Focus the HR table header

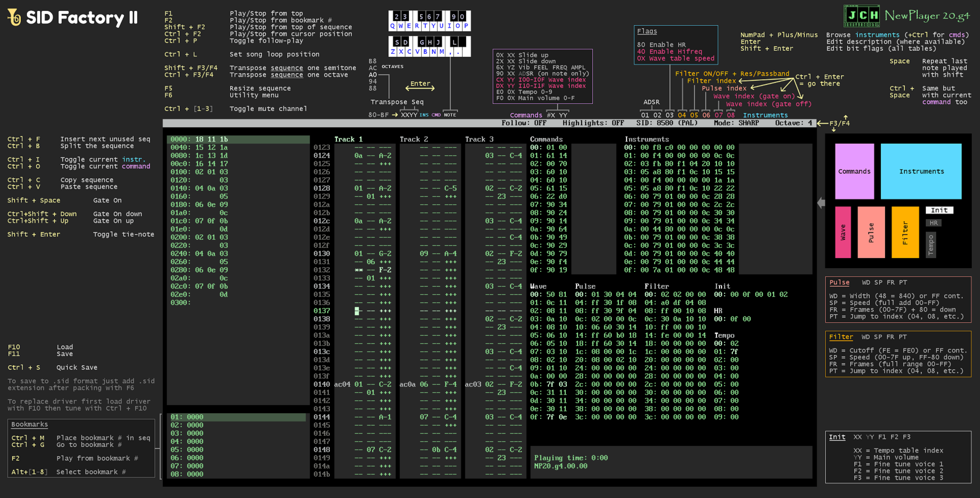[x=718, y=311]
